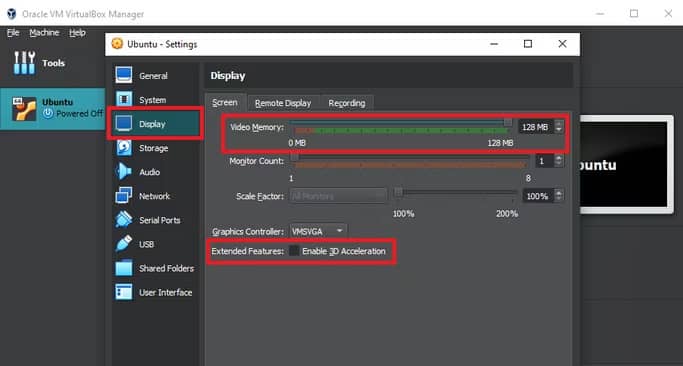Click the Monitor Count slider handle
This screenshot has width=683, height=366.
(x=295, y=156)
